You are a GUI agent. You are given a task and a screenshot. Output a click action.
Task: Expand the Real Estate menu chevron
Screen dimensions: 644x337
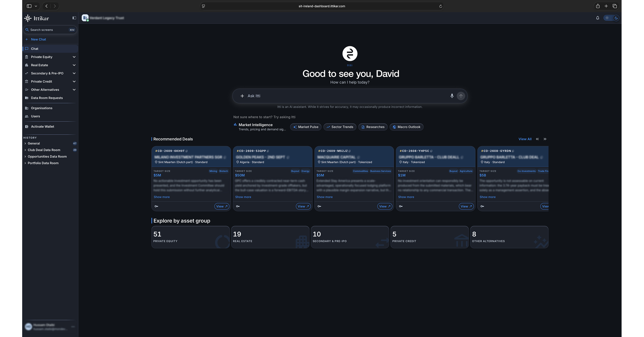click(x=74, y=65)
